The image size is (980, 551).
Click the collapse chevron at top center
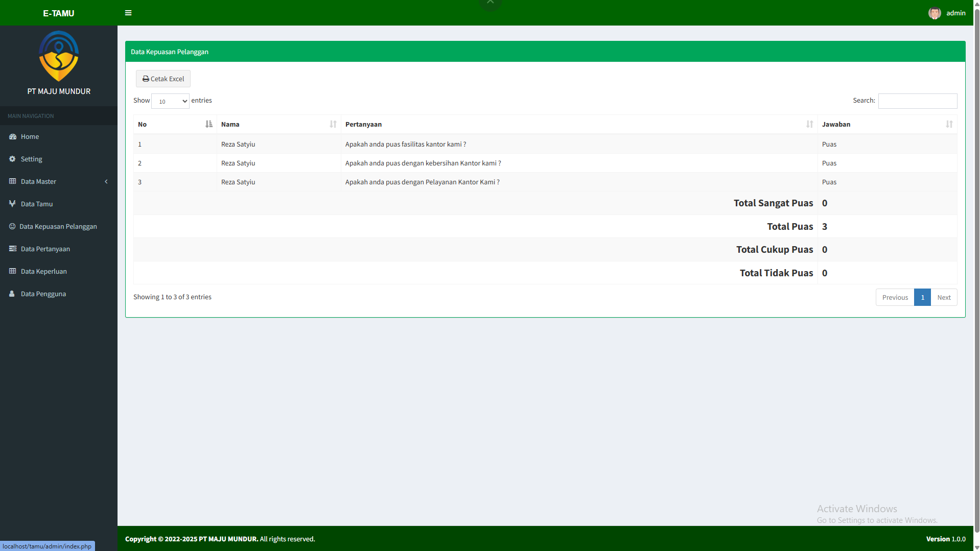click(490, 3)
